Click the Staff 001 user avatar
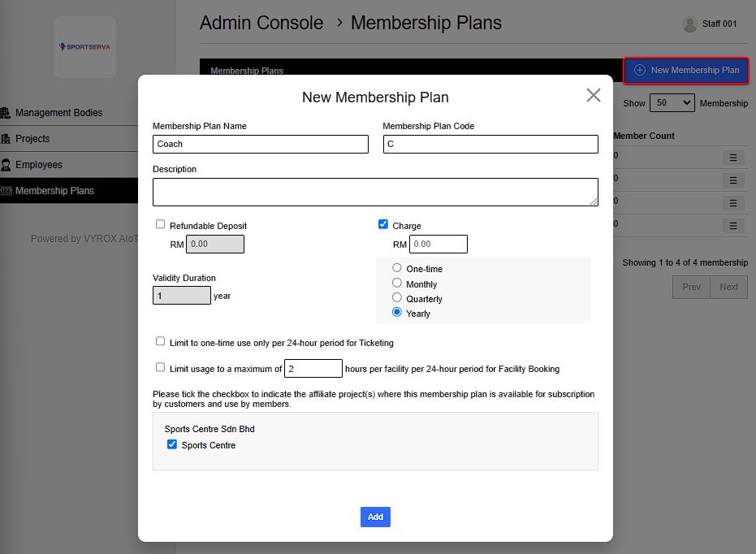The height and width of the screenshot is (554, 756). coord(690,24)
